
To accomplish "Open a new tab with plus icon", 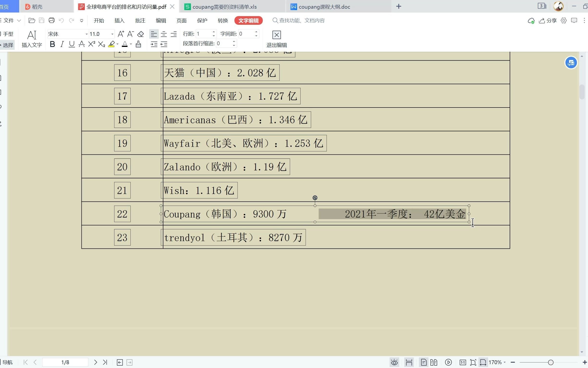I will click(x=399, y=6).
